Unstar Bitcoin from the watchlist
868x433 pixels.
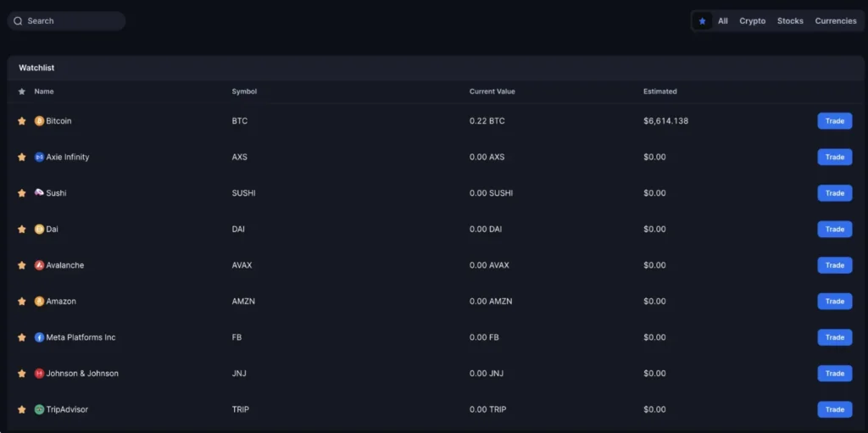pos(22,121)
